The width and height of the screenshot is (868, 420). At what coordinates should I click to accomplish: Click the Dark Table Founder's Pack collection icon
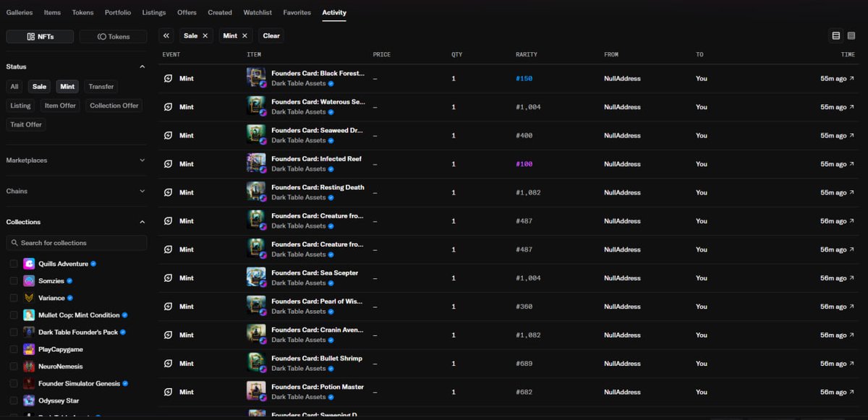29,332
